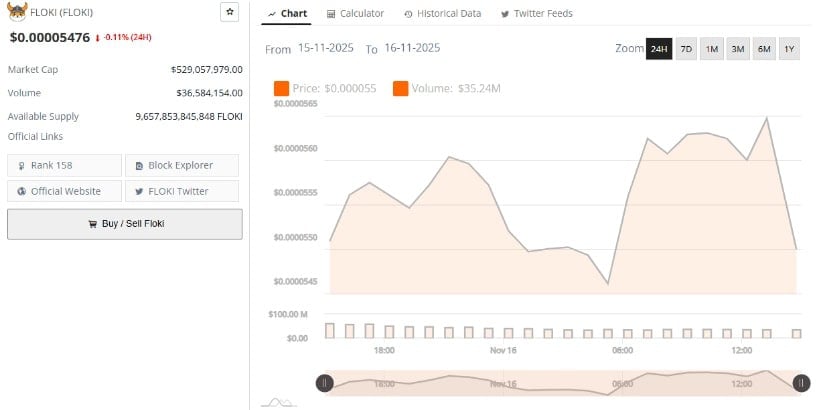Show the 1Y zoom range
The image size is (825, 410).
789,49
